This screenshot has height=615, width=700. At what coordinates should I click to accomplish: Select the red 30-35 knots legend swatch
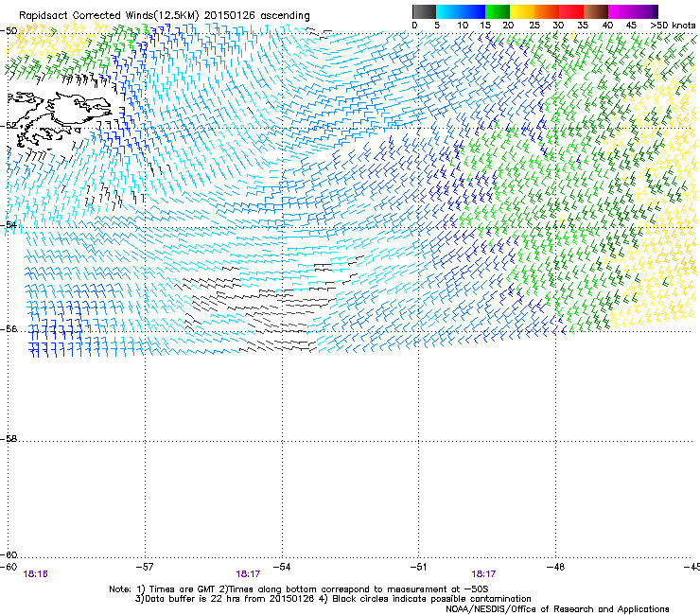click(x=571, y=11)
